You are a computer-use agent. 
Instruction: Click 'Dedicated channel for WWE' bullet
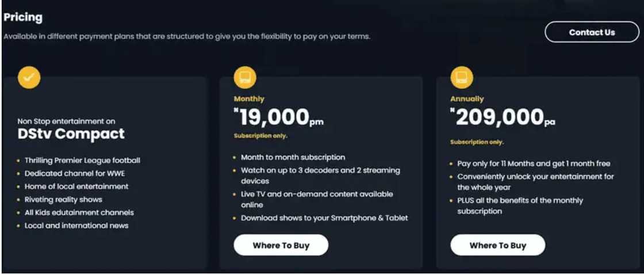[75, 173]
